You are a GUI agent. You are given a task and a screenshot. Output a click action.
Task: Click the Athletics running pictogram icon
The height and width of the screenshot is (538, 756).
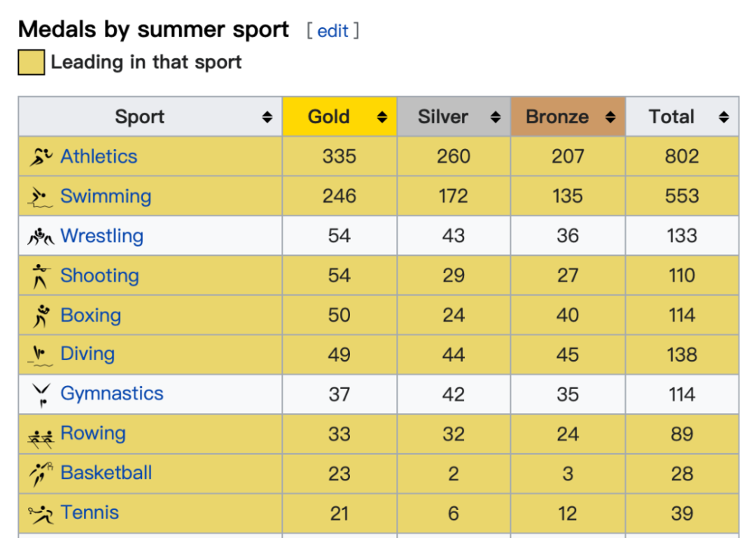pos(41,157)
